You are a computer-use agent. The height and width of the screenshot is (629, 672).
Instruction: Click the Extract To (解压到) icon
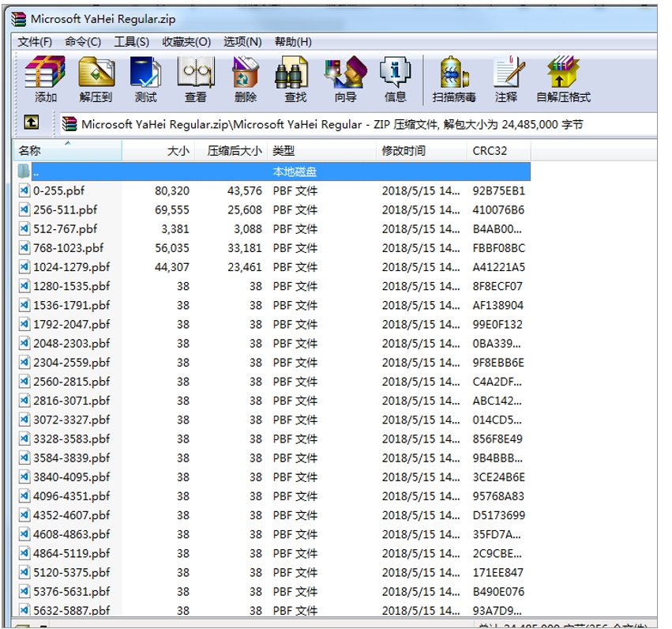(x=96, y=79)
